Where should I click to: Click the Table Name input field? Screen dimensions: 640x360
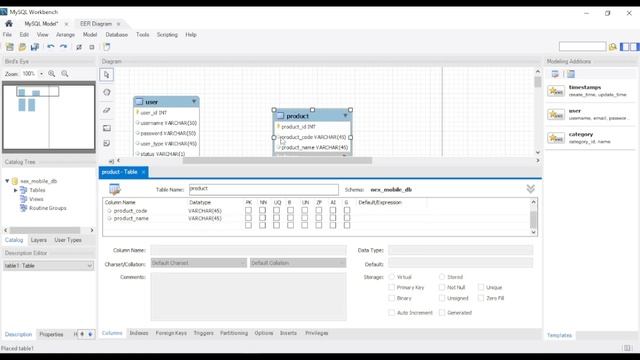coord(264,189)
